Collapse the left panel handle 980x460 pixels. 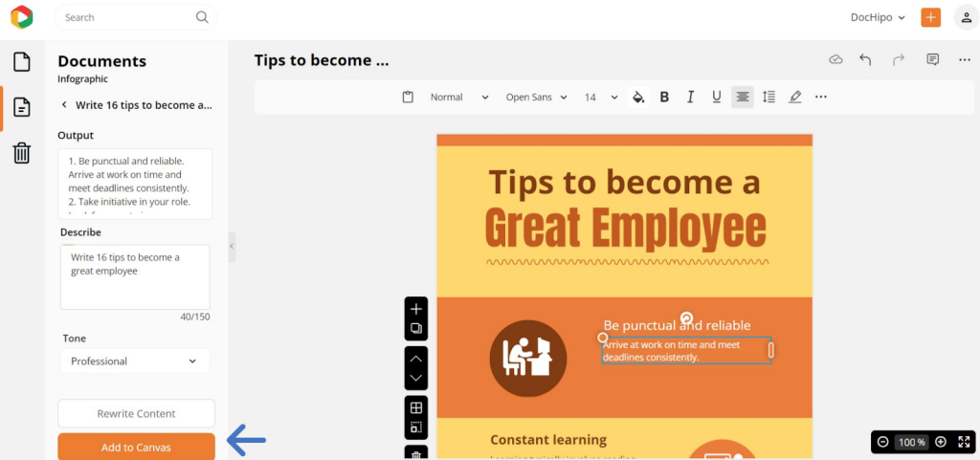[232, 247]
